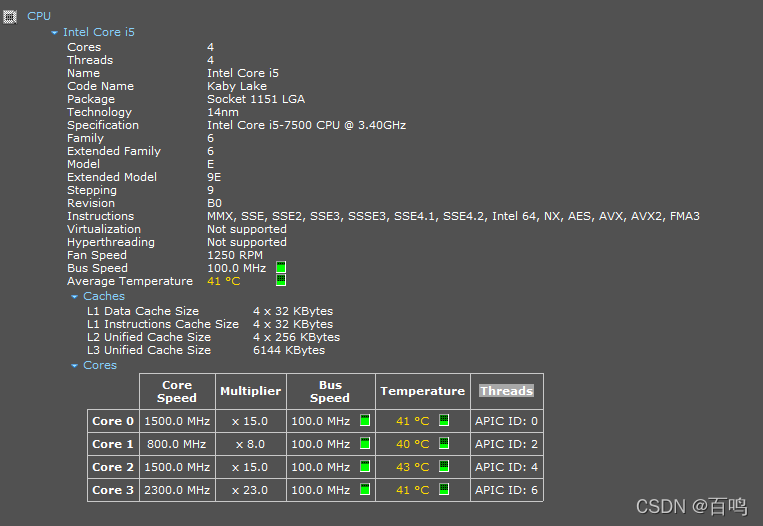Click Hyperthreading Not supported value
The image size is (763, 526).
tap(247, 242)
